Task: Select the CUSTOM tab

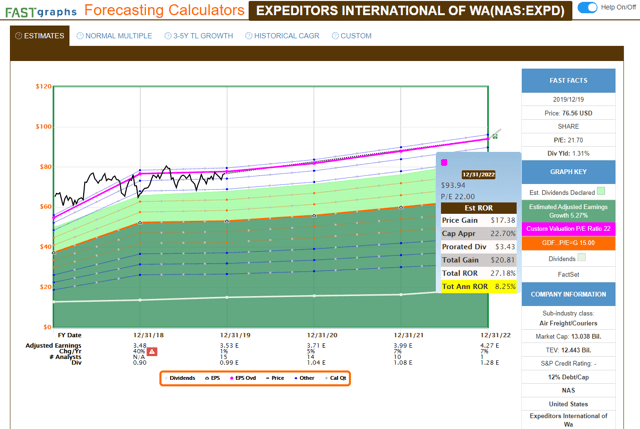Action: (352, 36)
